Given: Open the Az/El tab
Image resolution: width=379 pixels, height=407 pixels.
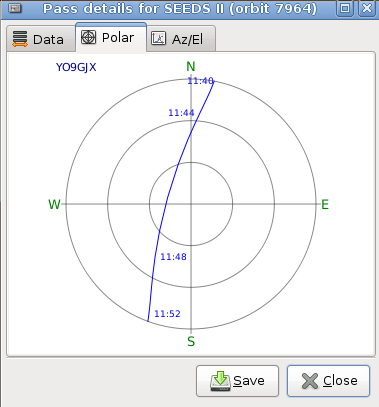Looking at the screenshot, I should coord(181,39).
